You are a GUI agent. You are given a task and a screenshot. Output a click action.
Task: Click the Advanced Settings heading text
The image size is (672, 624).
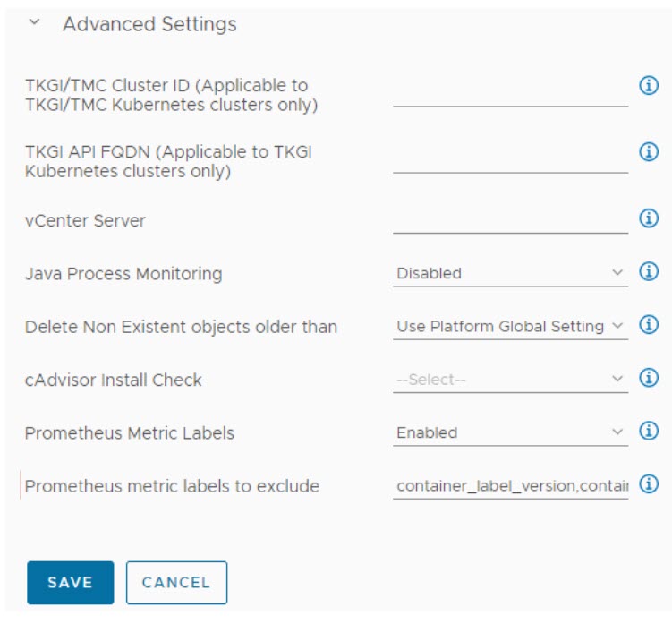[x=149, y=24]
